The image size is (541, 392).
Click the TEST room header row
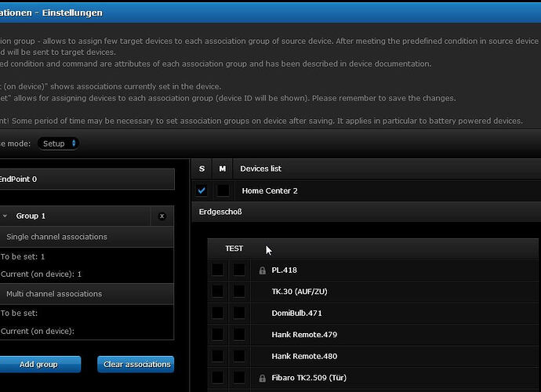372,249
